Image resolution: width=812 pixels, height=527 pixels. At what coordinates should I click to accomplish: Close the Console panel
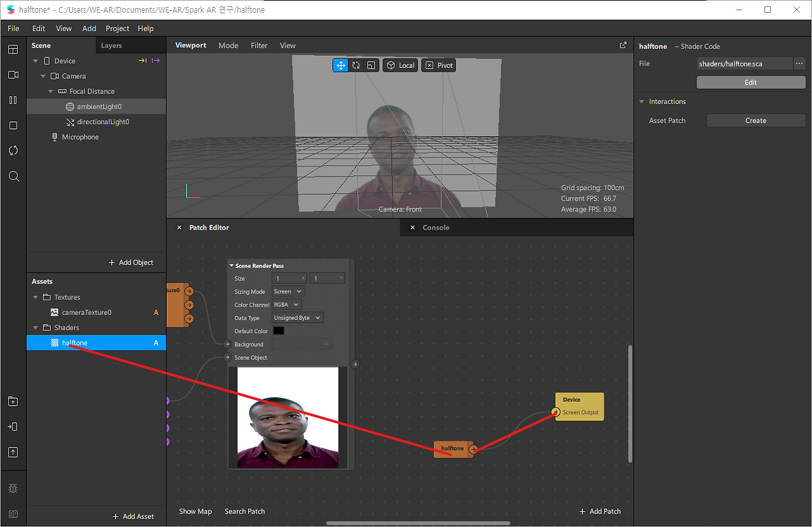[x=412, y=227]
